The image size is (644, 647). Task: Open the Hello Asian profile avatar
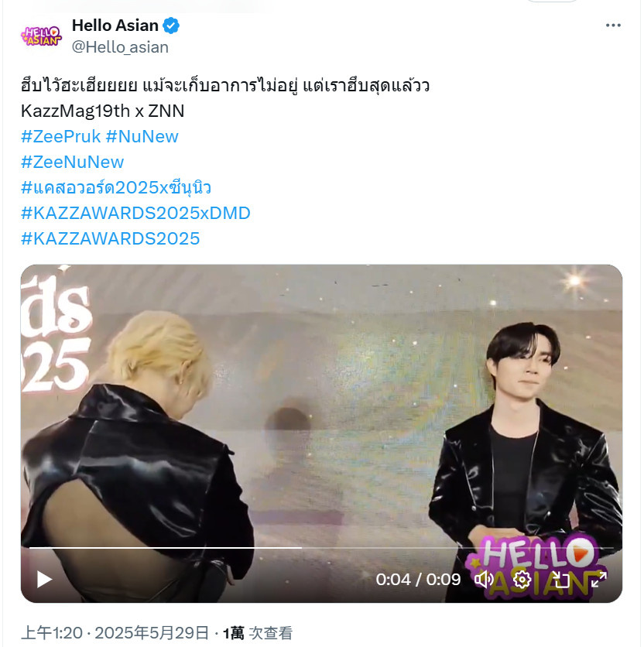[x=41, y=36]
